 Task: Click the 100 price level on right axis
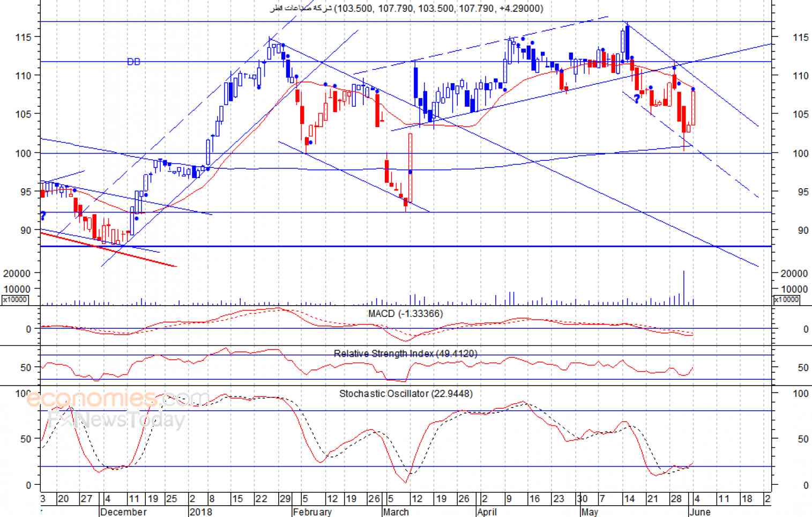[x=801, y=153]
